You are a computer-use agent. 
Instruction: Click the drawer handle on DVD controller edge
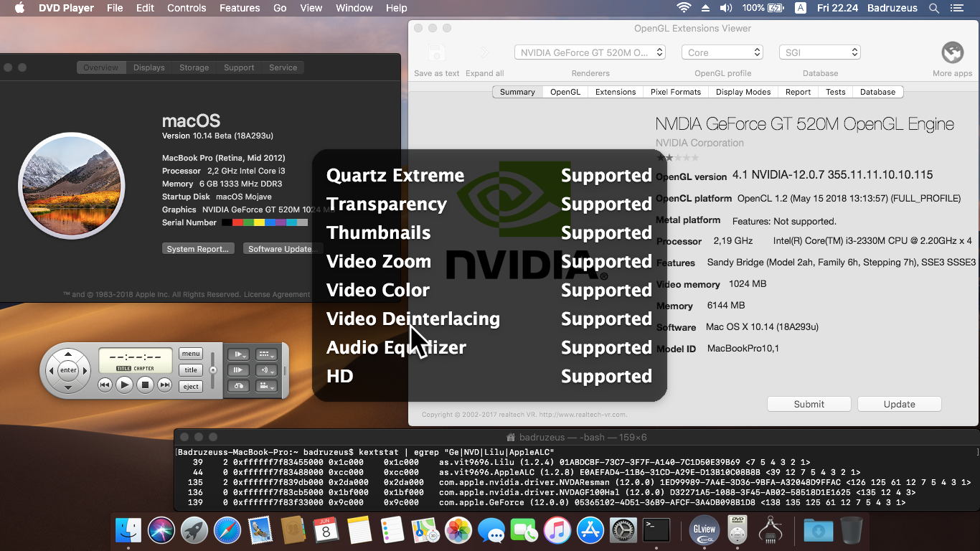286,371
